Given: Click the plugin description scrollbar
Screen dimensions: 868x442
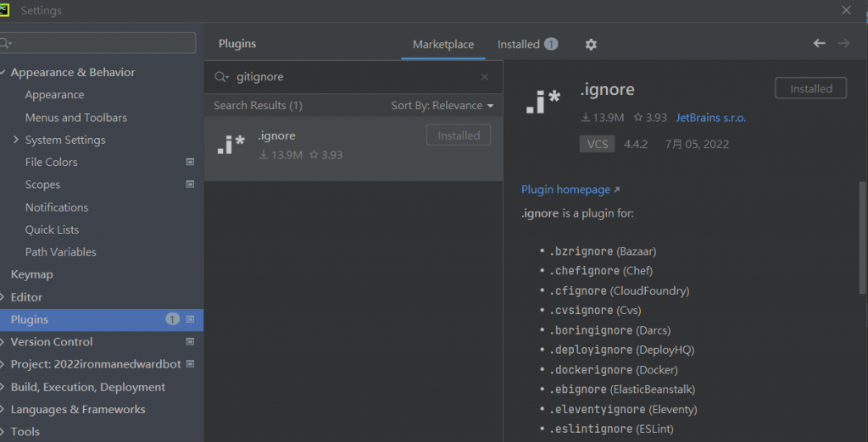Looking at the screenshot, I should coord(862,238).
